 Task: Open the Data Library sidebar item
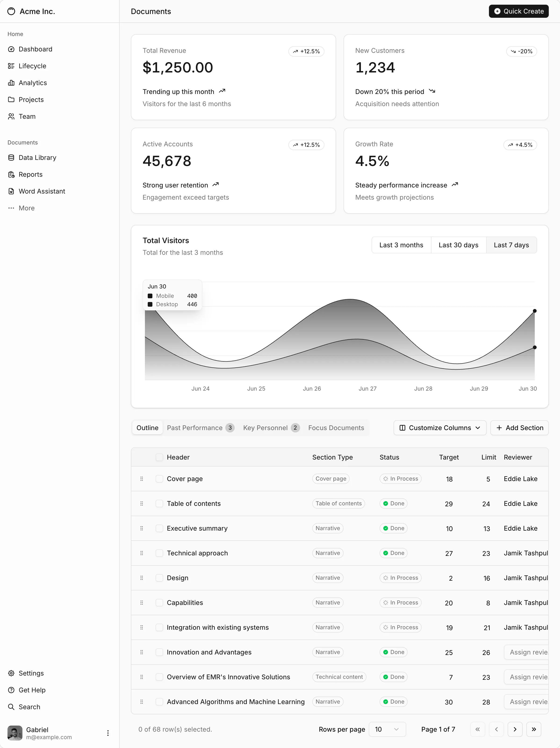tap(60, 158)
